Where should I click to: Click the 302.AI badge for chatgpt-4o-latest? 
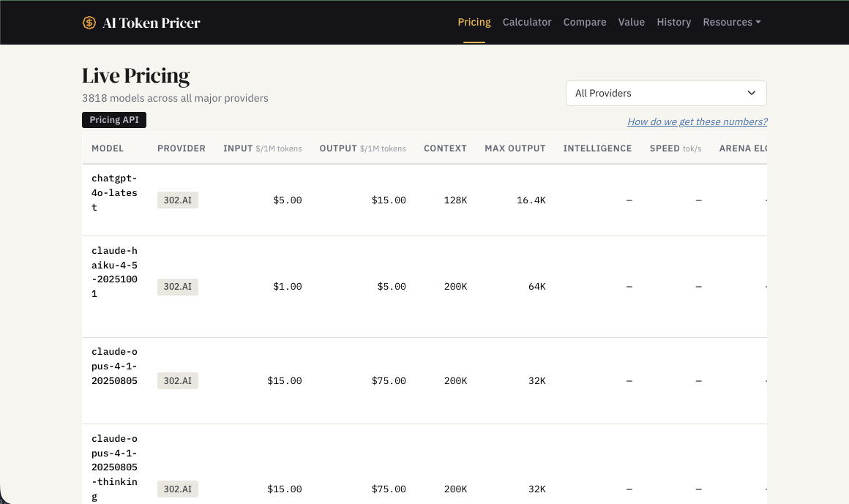click(178, 200)
